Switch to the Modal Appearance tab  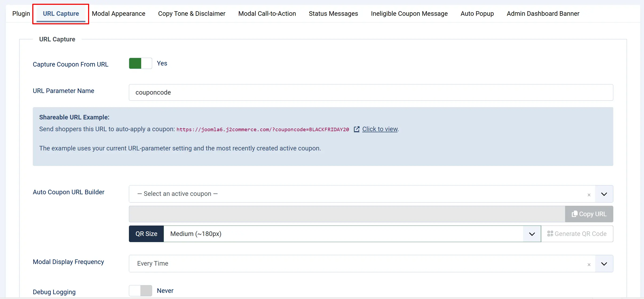tap(118, 14)
